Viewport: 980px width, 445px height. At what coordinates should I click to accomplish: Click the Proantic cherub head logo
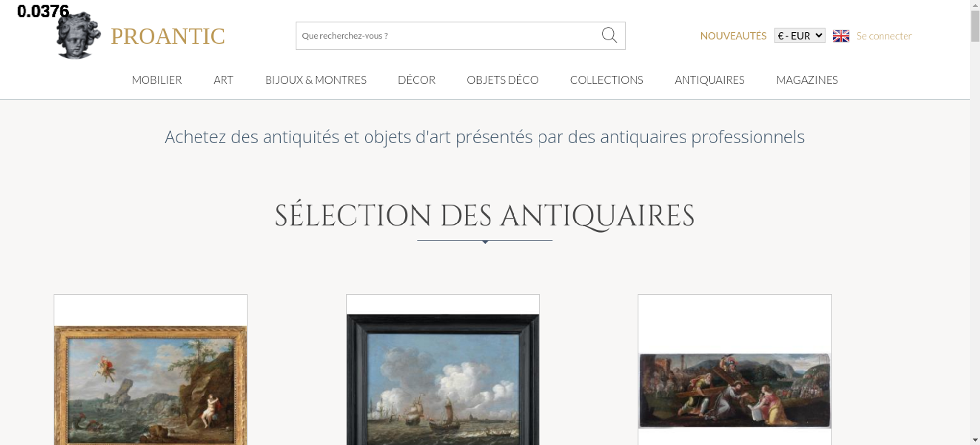78,35
